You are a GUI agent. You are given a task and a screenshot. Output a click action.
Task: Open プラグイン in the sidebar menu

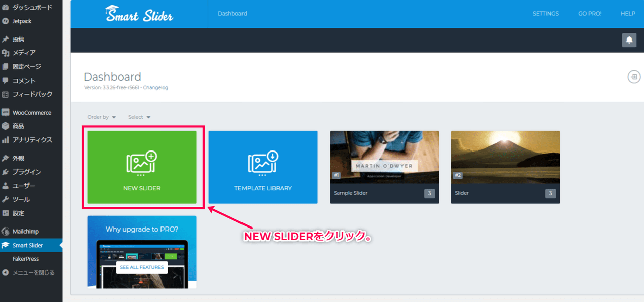[x=26, y=172]
